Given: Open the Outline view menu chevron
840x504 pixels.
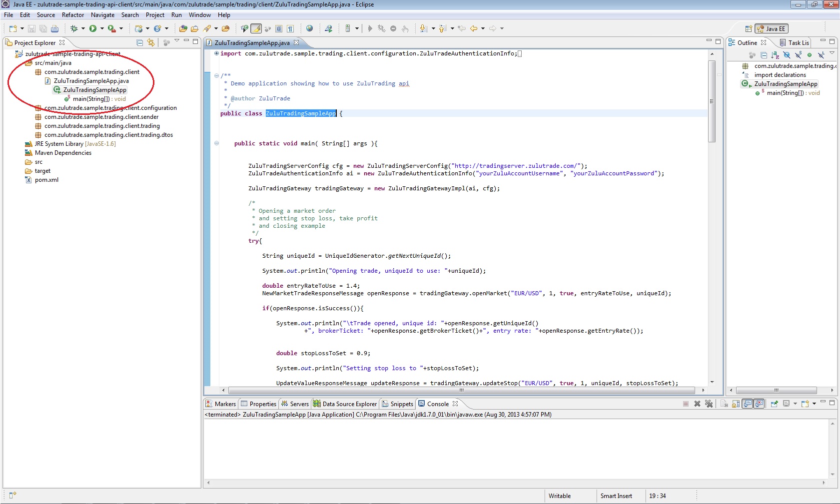Looking at the screenshot, I should (x=832, y=53).
